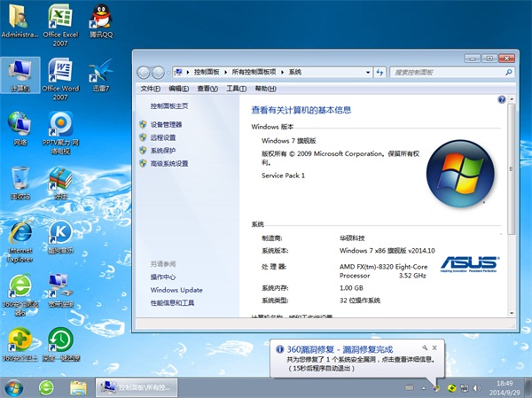Click the back navigation arrow button

point(145,72)
